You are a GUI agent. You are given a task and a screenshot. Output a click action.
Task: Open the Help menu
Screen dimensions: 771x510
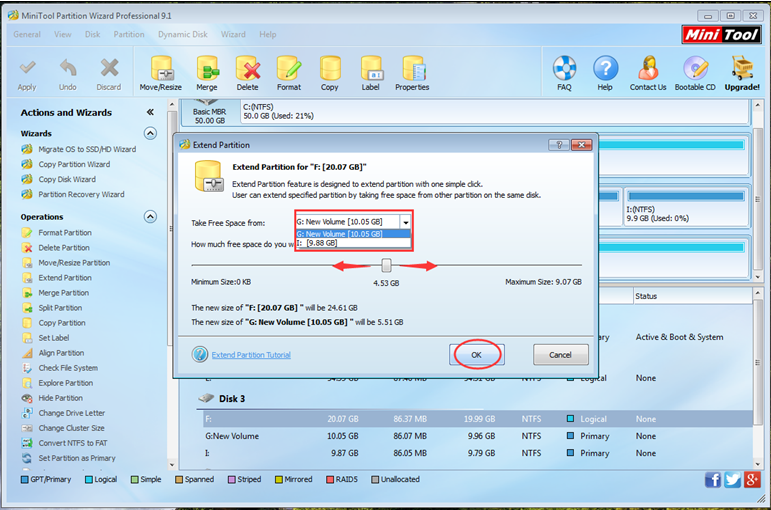point(267,34)
